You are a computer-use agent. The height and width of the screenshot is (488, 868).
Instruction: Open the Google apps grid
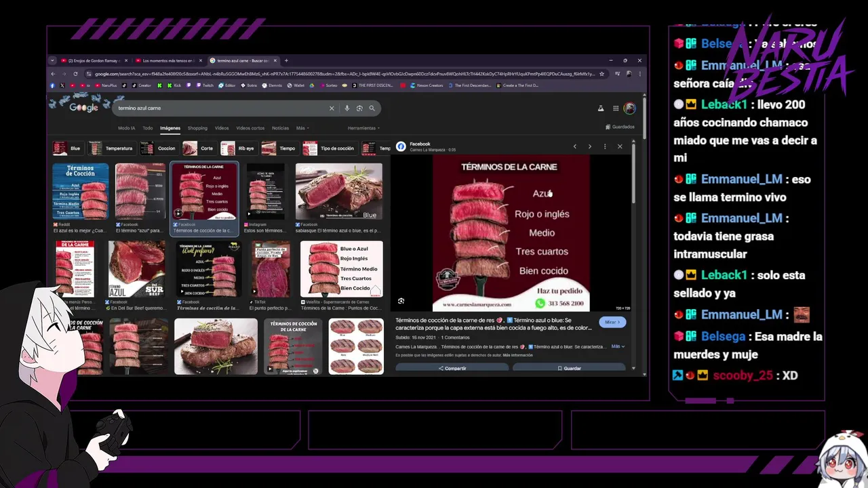click(x=616, y=108)
